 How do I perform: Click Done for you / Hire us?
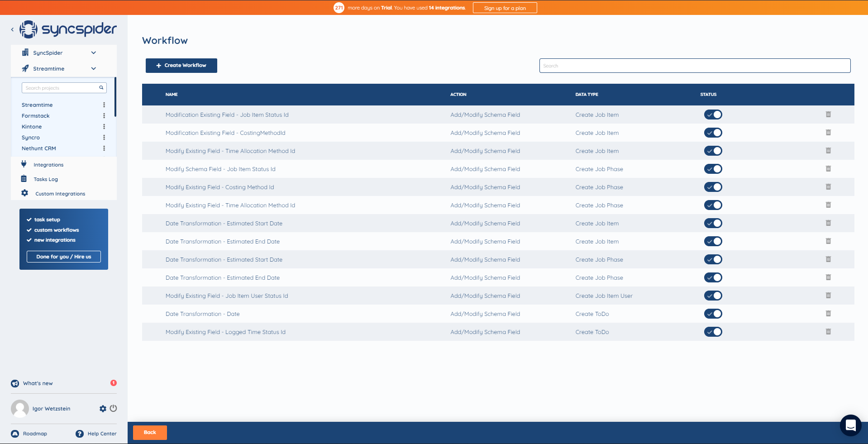[x=64, y=257]
